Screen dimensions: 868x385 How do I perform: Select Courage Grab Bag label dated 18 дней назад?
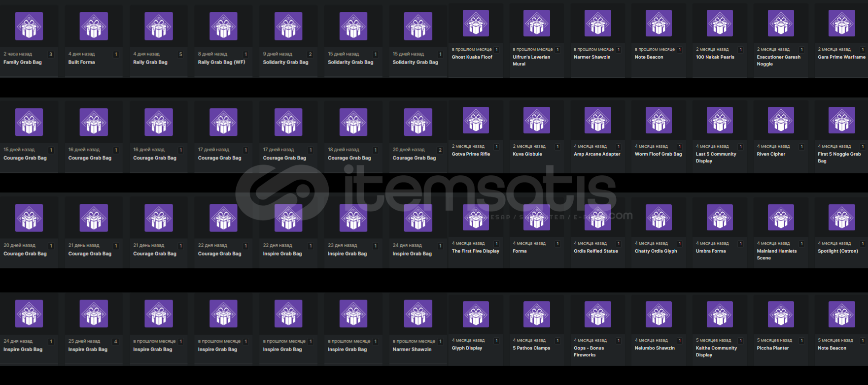pos(349,158)
